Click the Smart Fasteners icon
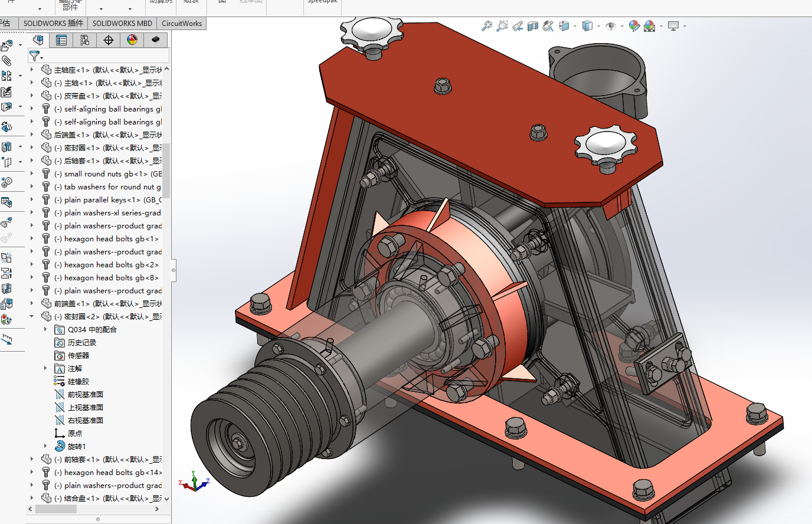The image size is (812, 524). (x=6, y=92)
